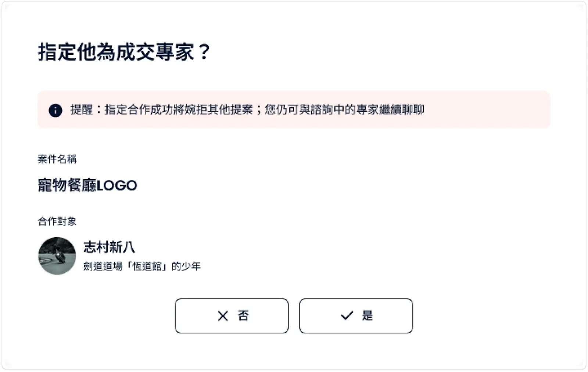Click the 案件名稱 field label
588x372 pixels.
point(57,159)
